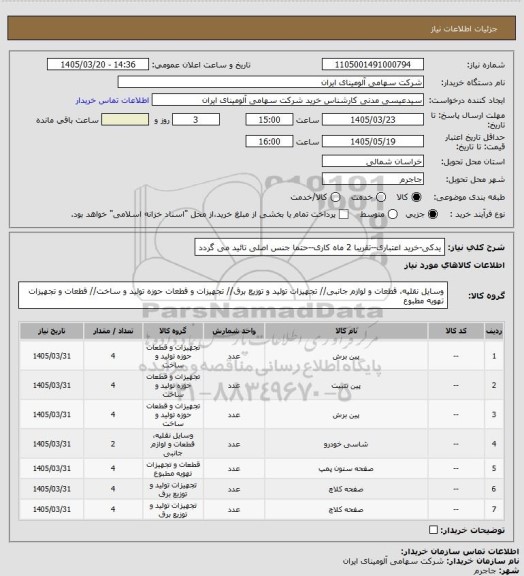Toggle the اسناد خزانه اسلامی payment checkbox

(344, 214)
